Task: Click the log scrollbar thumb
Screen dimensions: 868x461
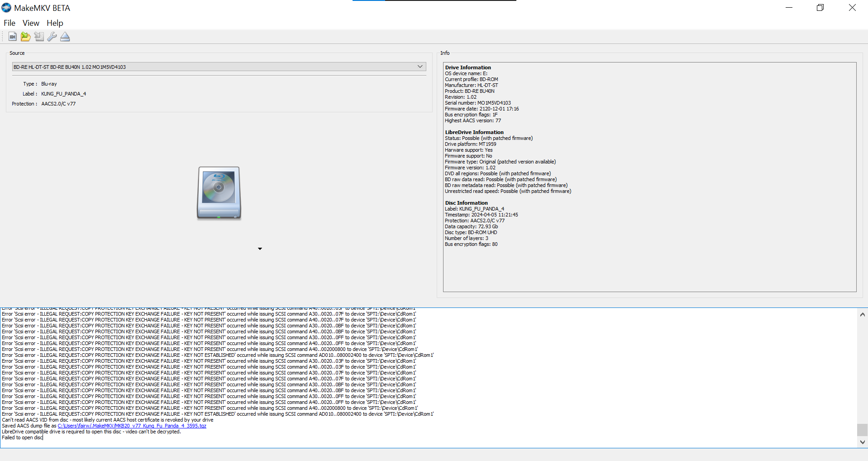Action: [862, 430]
